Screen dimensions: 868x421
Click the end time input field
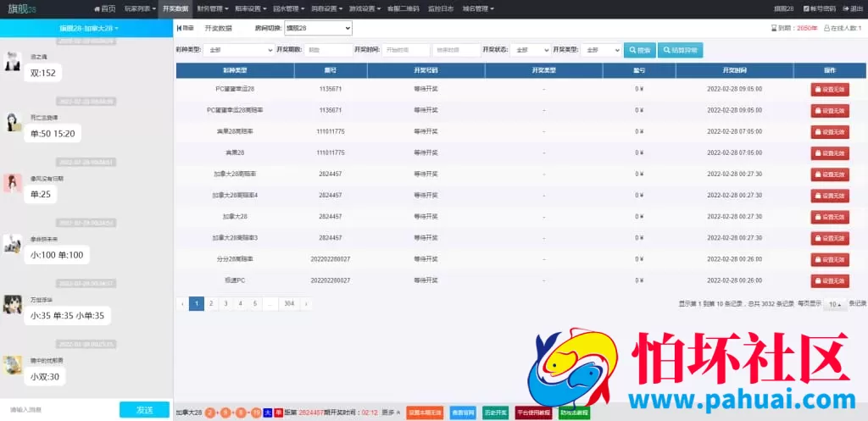(457, 50)
